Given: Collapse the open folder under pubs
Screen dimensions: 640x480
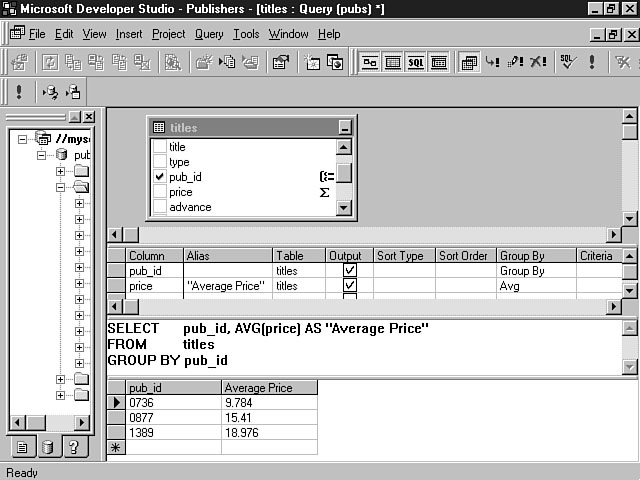Looking at the screenshot, I should pos(60,187).
